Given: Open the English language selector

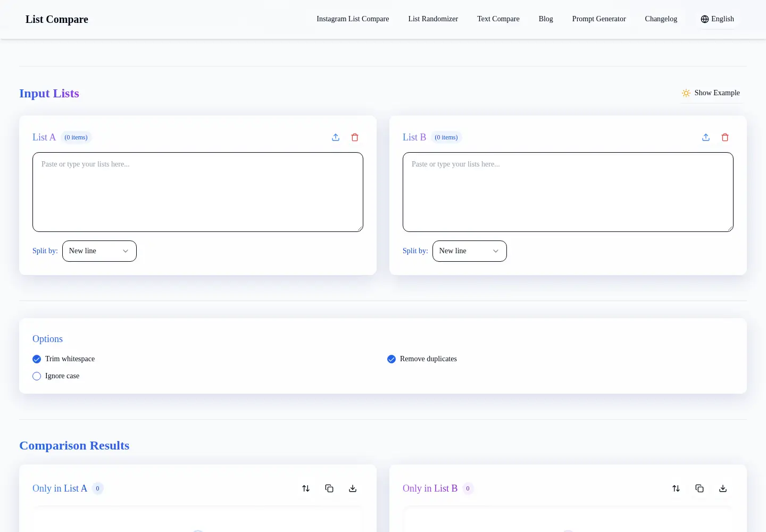Looking at the screenshot, I should (717, 19).
